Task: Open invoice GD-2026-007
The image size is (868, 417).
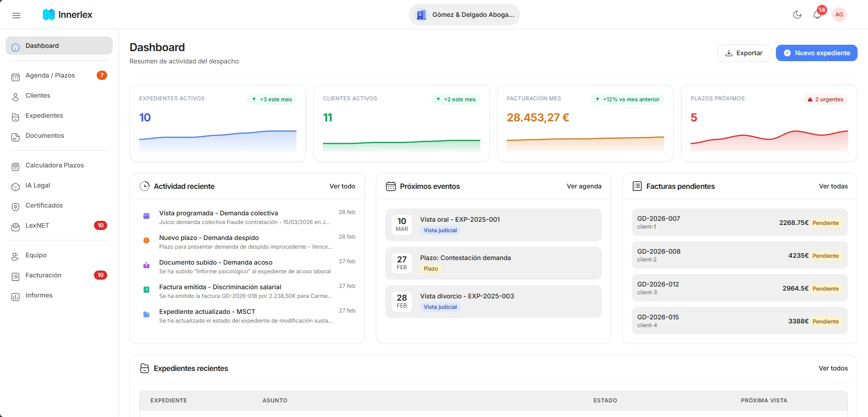Action: click(x=740, y=222)
